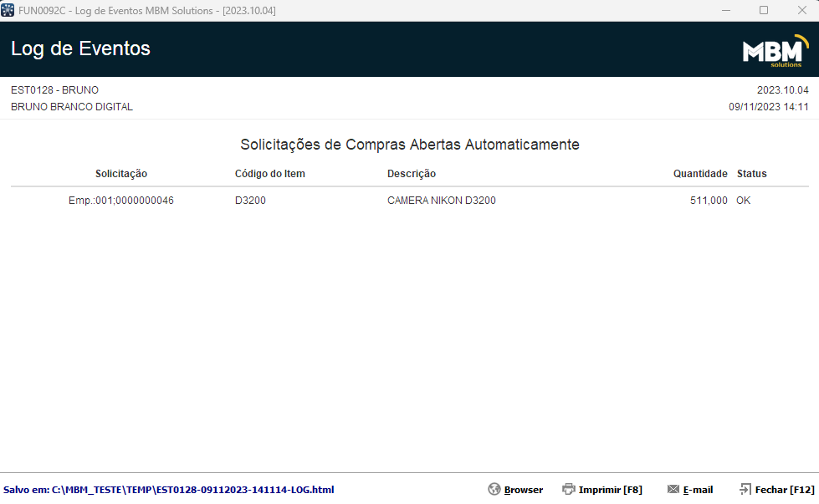Click the Quantidade column header

pos(700,174)
